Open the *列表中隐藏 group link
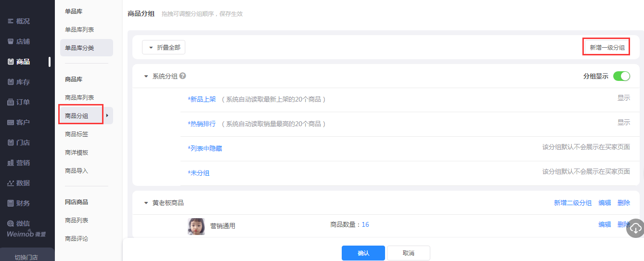The height and width of the screenshot is (261, 644). pyautogui.click(x=205, y=148)
